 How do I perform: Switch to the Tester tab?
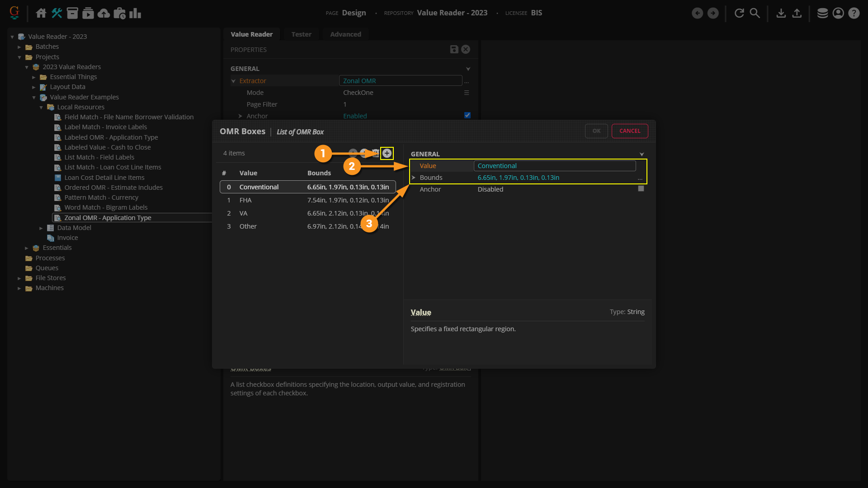point(301,34)
